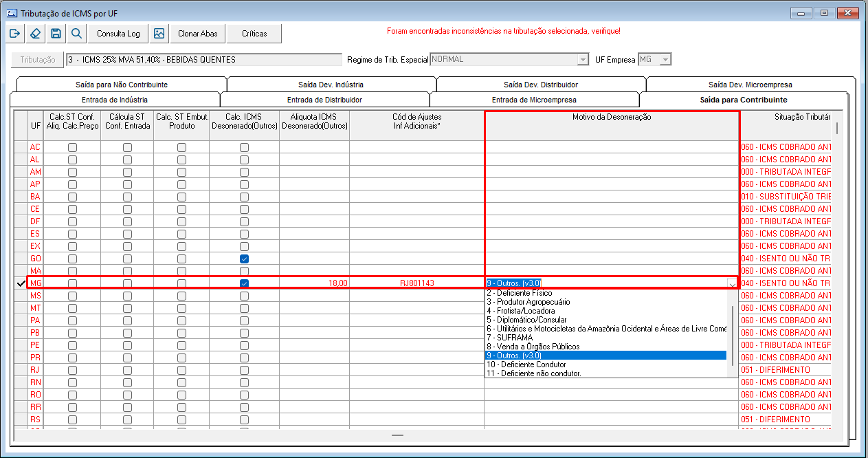Click the Clonar Abas button
This screenshot has width=868, height=458.
coord(198,33)
